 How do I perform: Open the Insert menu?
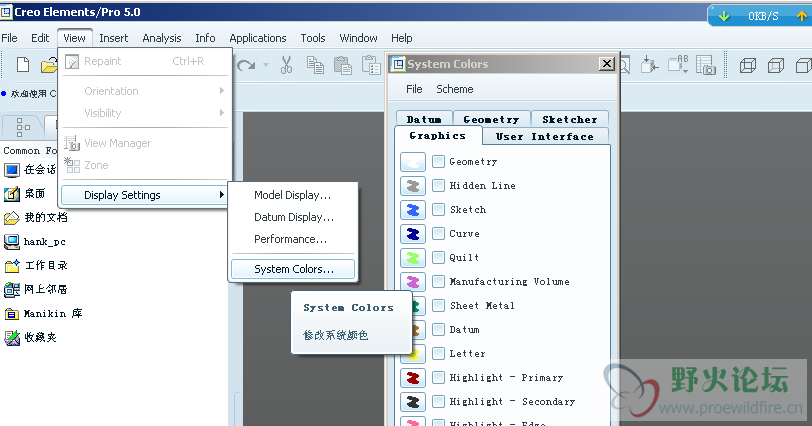coord(113,38)
